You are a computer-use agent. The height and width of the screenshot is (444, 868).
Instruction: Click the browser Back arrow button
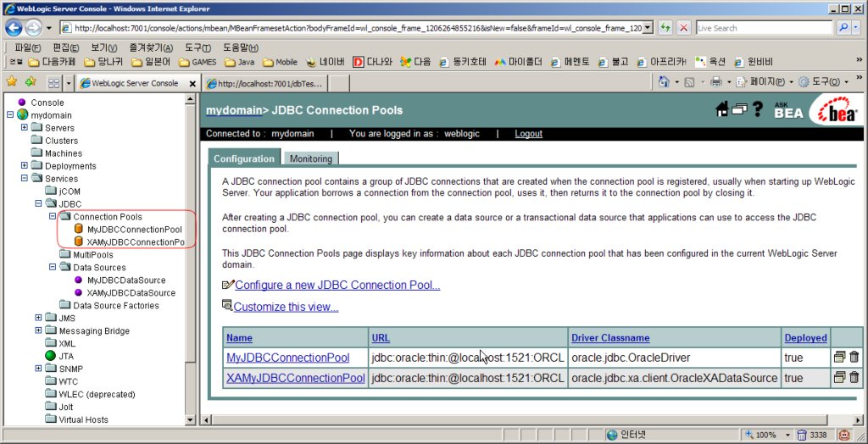click(x=14, y=28)
